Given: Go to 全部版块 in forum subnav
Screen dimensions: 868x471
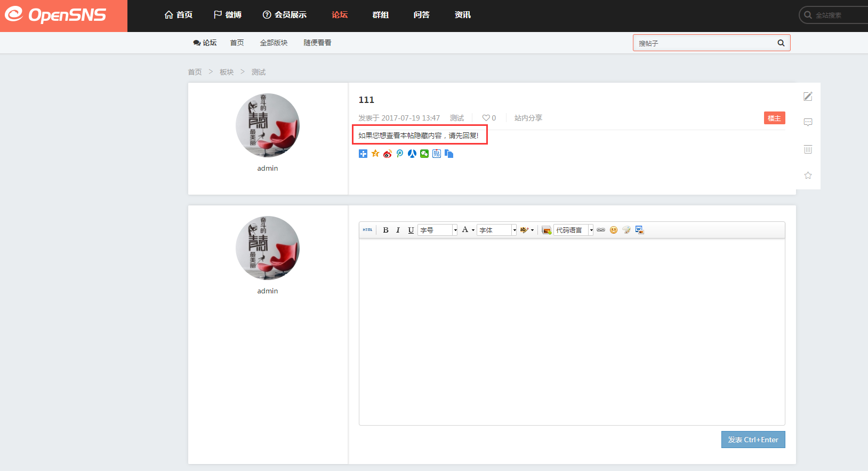Looking at the screenshot, I should pos(274,43).
